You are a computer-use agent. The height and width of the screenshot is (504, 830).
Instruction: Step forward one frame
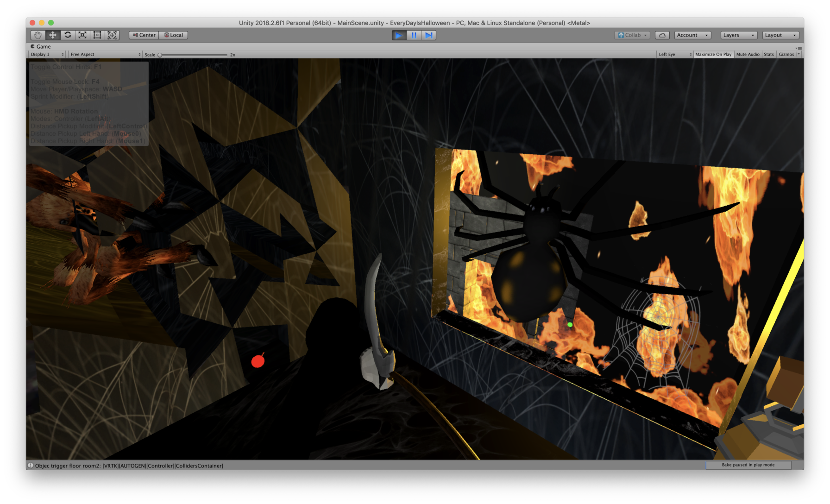tap(429, 35)
